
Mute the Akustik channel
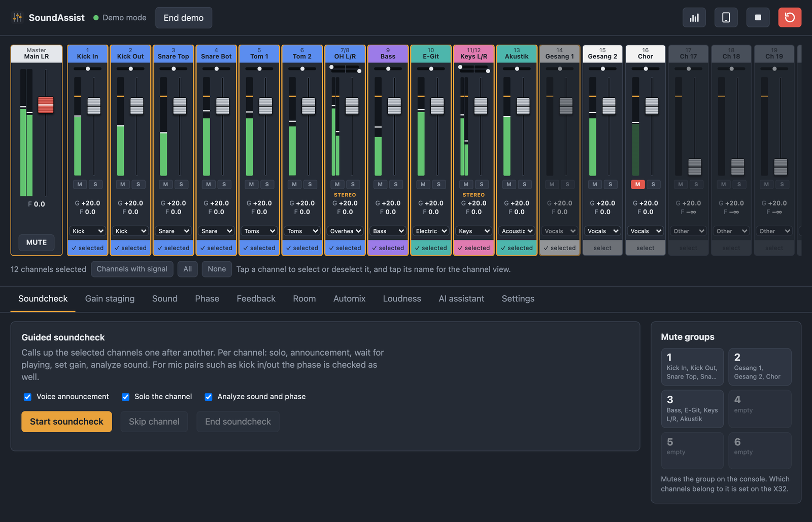point(509,184)
